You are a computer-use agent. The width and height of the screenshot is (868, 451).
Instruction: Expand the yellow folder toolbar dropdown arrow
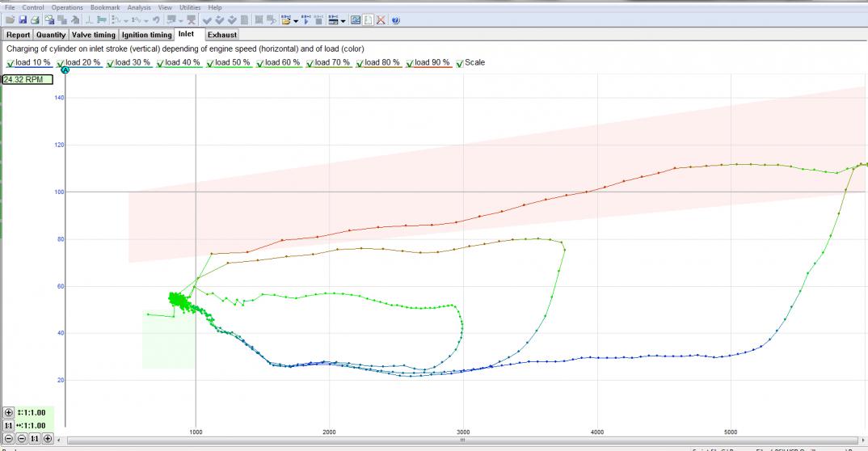click(x=296, y=20)
